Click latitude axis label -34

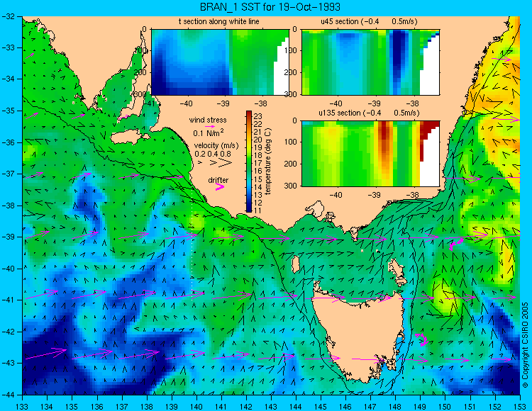coord(9,79)
